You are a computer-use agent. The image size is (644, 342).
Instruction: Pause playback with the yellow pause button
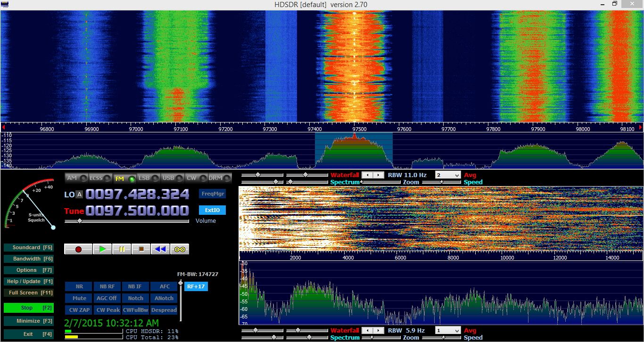coord(122,249)
